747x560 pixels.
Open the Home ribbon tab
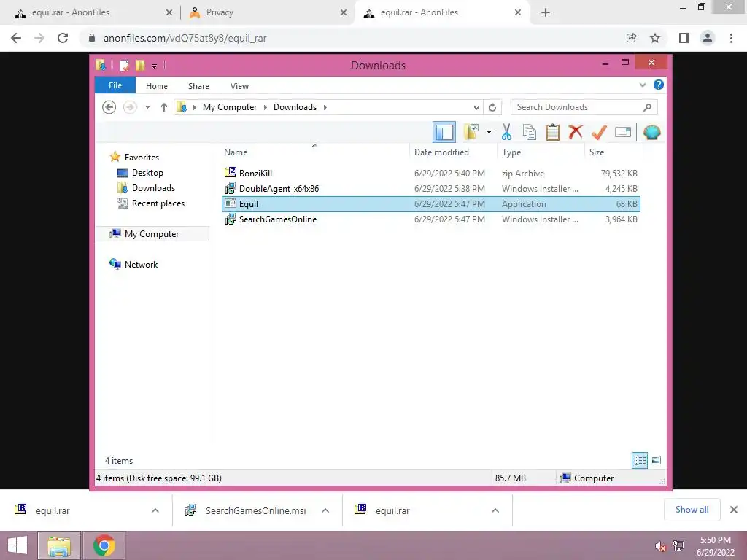point(157,86)
